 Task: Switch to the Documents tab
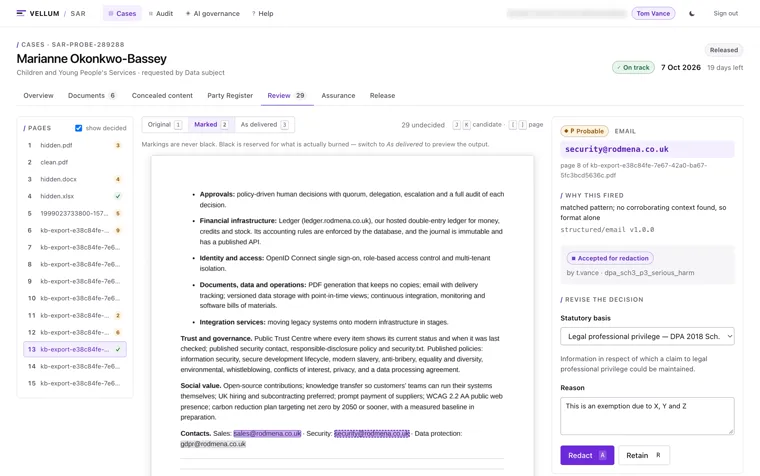point(92,95)
